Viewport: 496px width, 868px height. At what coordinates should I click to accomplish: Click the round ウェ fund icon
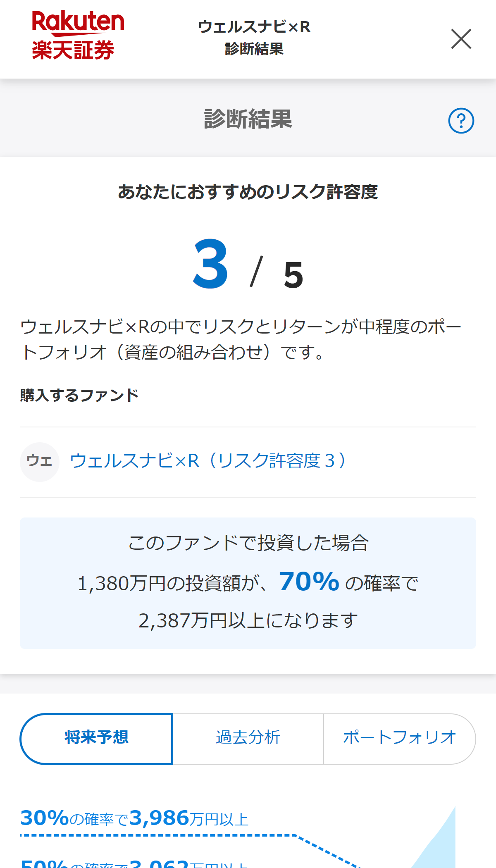point(40,462)
